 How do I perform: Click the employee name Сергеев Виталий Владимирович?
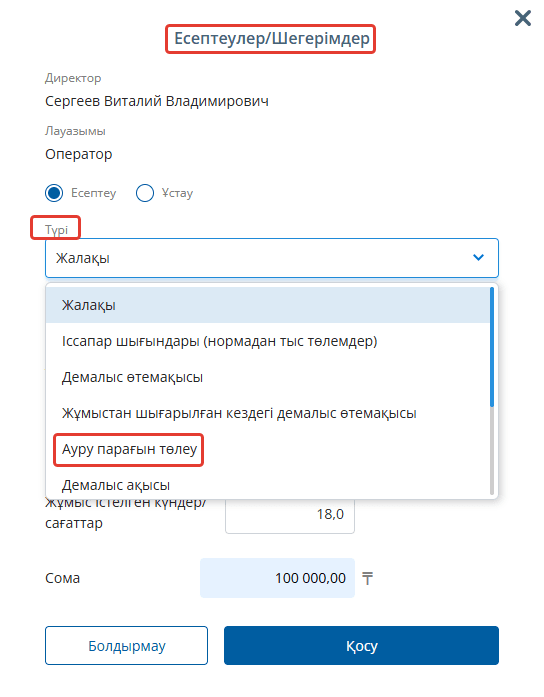[x=156, y=101]
